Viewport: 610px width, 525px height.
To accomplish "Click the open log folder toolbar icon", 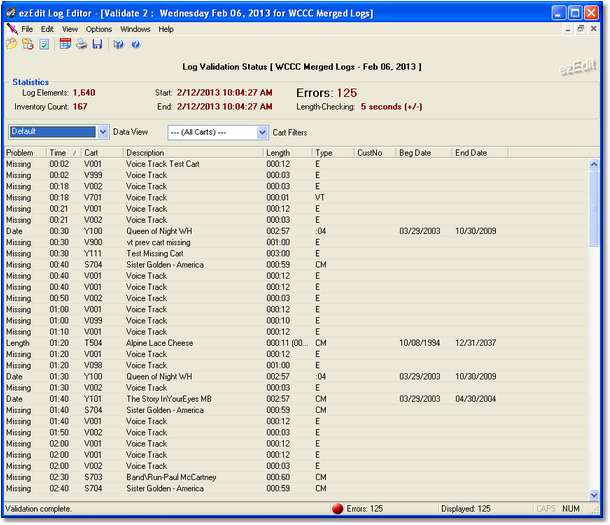I will click(x=12, y=44).
